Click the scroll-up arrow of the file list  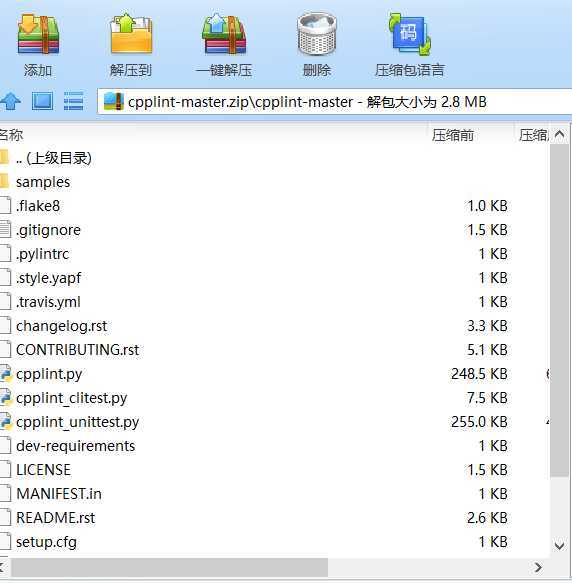click(x=559, y=135)
